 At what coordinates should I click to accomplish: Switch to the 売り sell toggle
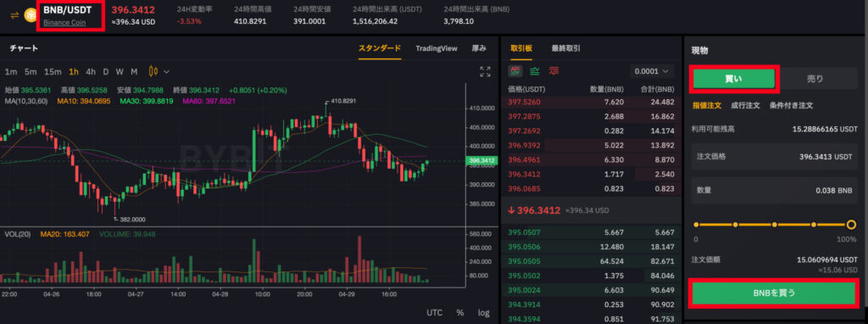815,79
